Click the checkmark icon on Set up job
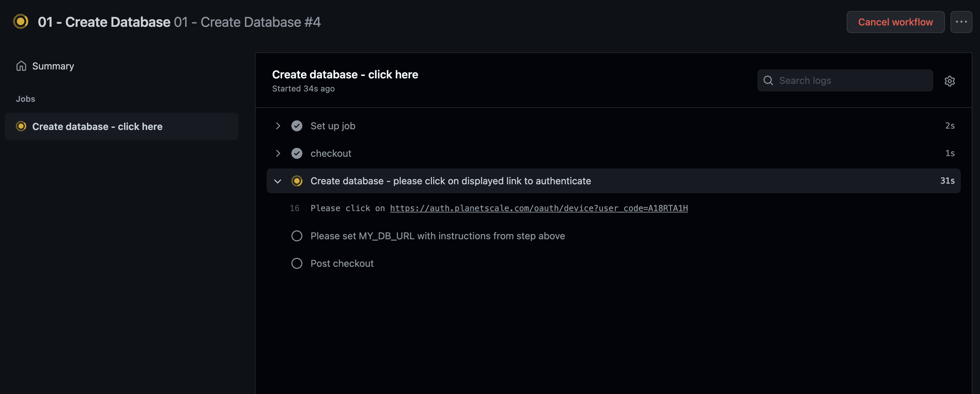 tap(297, 125)
